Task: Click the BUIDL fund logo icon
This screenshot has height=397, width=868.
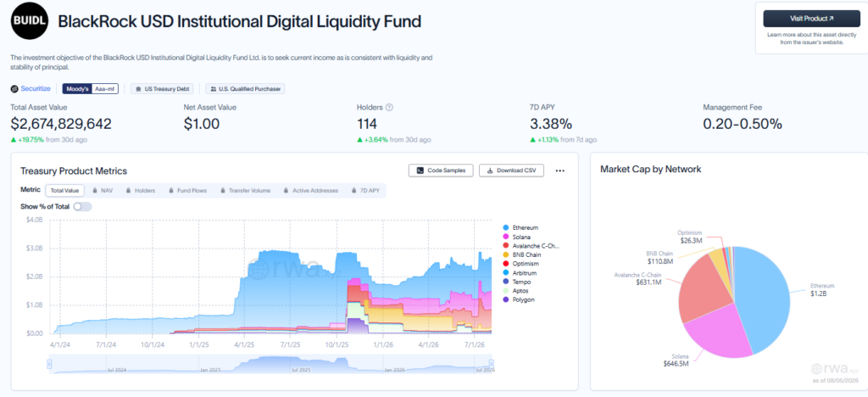Action: [29, 21]
